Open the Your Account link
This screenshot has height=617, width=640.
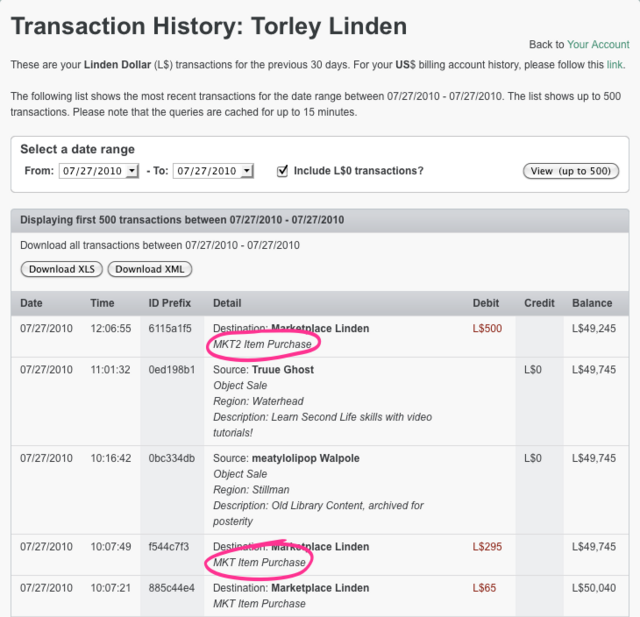point(598,45)
